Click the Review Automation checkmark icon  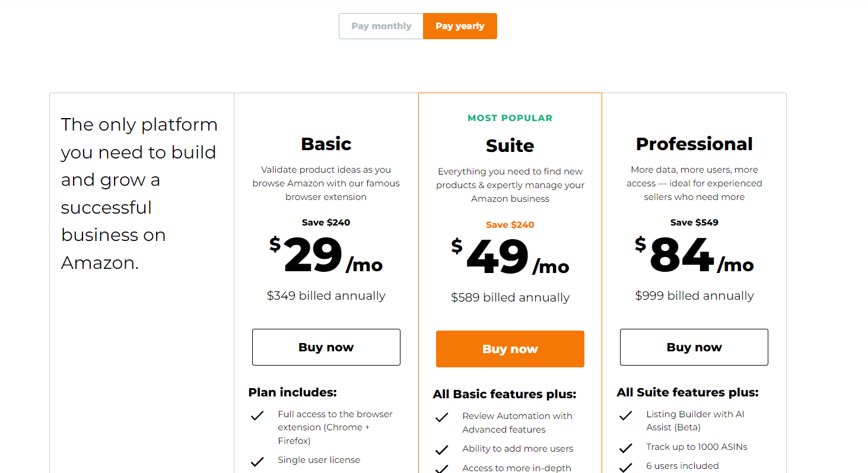point(441,418)
